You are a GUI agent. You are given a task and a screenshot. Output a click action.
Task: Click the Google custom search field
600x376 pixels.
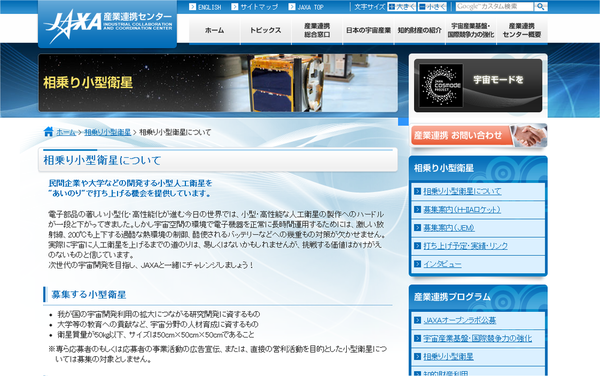coord(494,7)
